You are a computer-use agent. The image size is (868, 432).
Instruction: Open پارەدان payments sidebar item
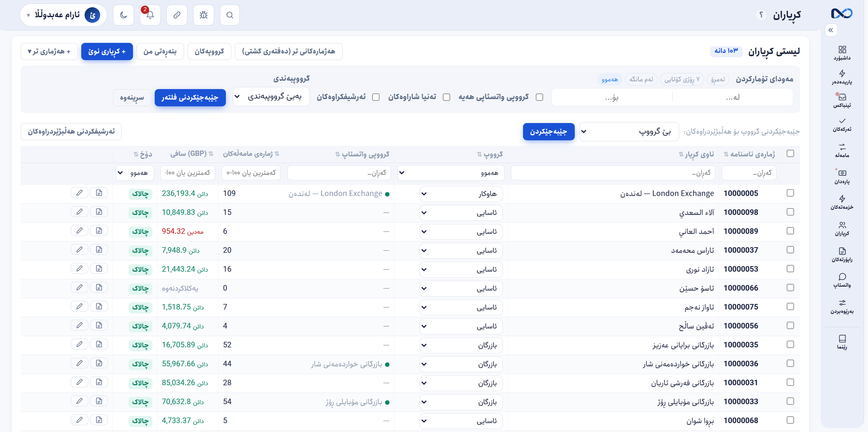[x=842, y=177]
